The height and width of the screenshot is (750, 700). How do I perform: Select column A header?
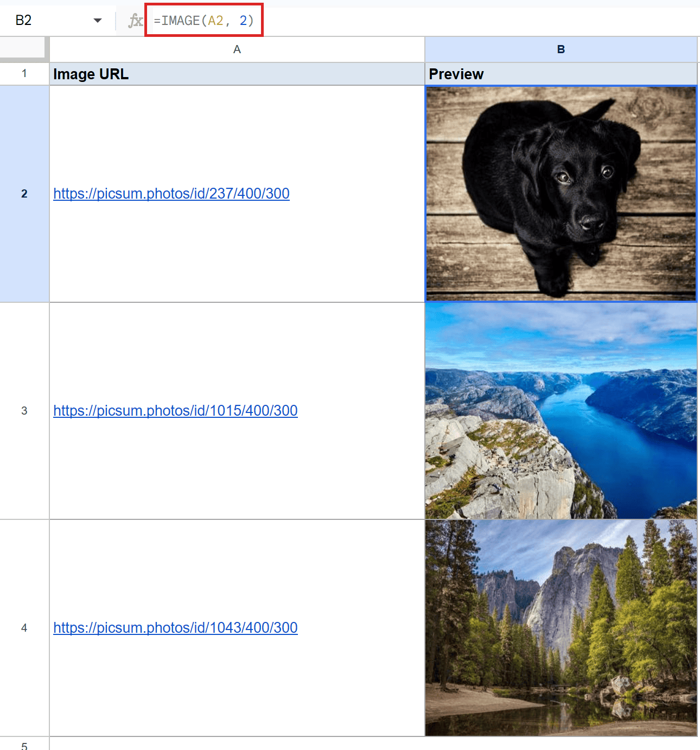pos(237,49)
